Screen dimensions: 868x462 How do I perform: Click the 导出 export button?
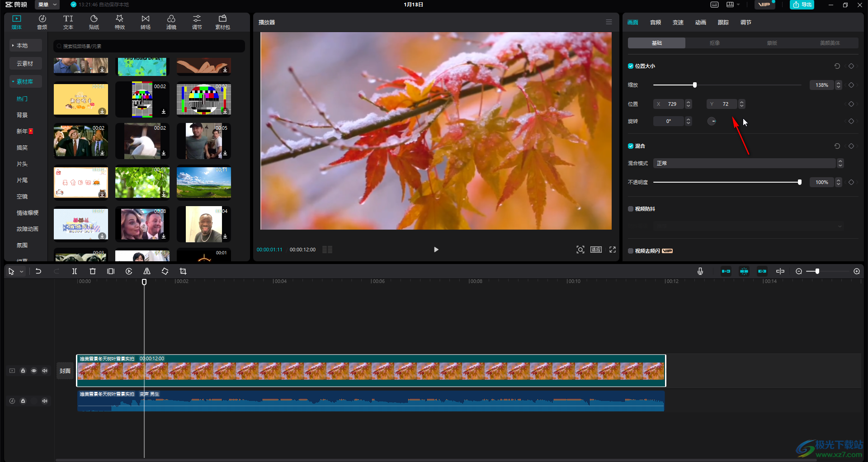tap(802, 5)
